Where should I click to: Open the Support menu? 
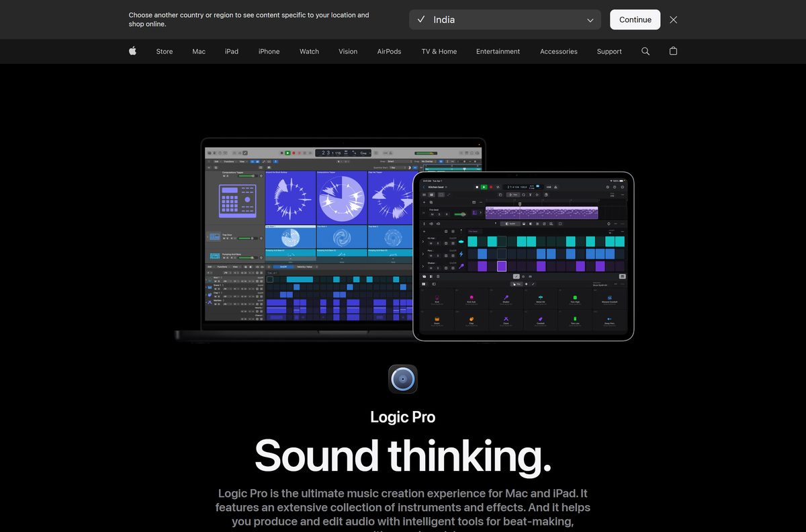click(609, 51)
